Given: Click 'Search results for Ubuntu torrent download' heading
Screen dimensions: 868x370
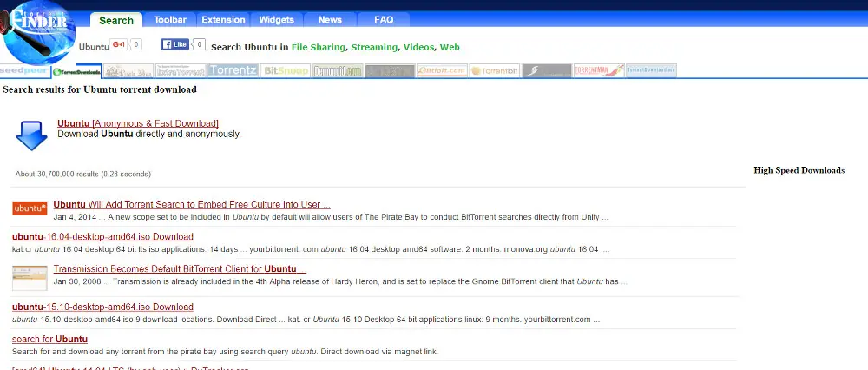Looking at the screenshot, I should coord(100,89).
